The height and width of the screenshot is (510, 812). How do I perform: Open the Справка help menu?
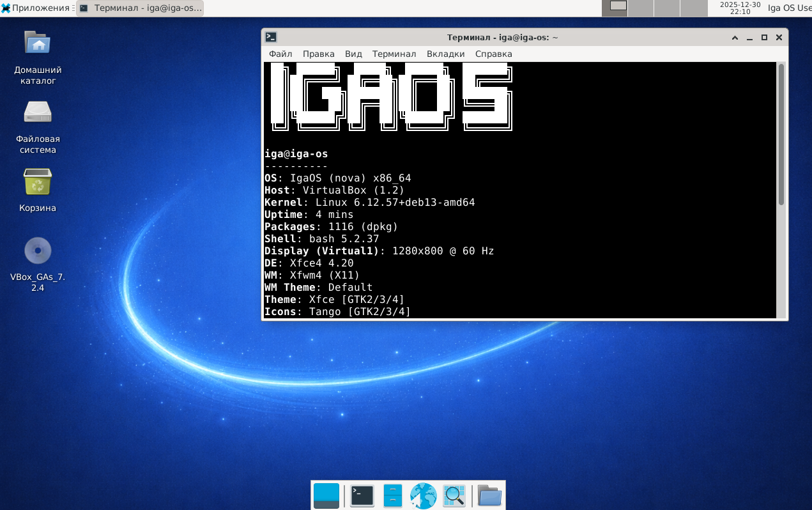493,54
